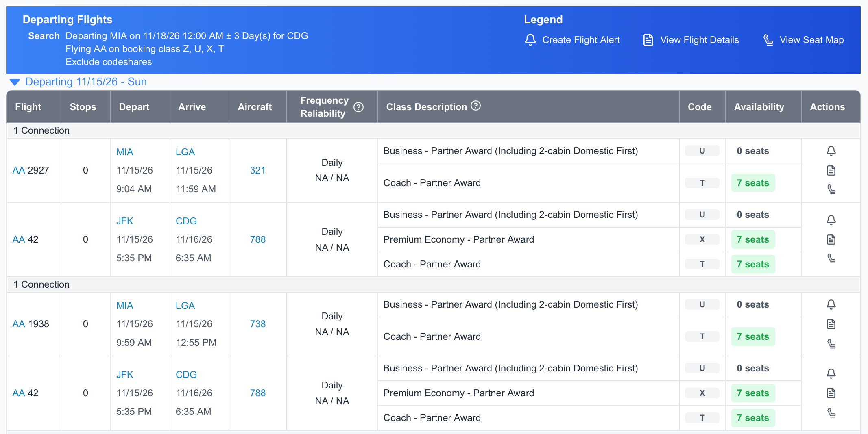Click the Class Description help icon
Viewport: 868px width, 434px height.
[475, 106]
